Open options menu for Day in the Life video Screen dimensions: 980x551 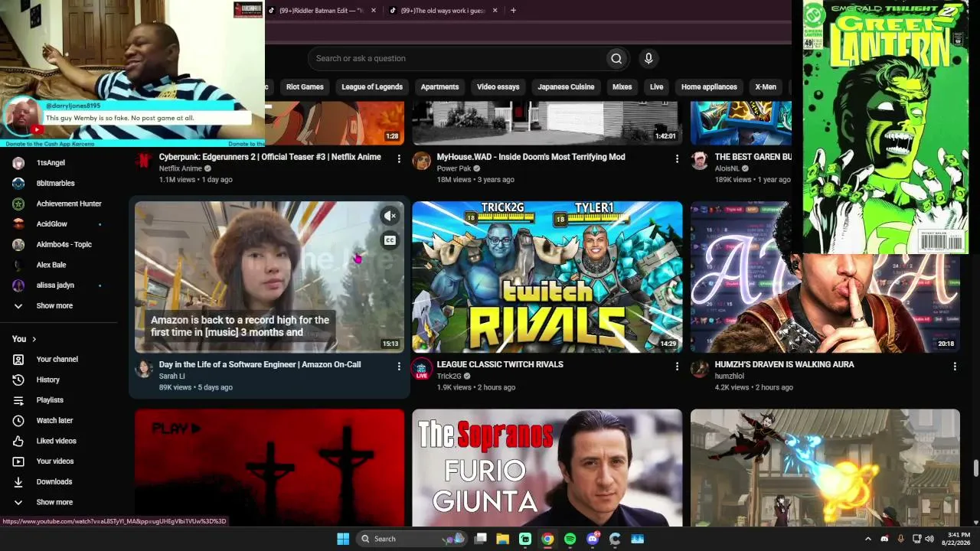pyautogui.click(x=399, y=367)
